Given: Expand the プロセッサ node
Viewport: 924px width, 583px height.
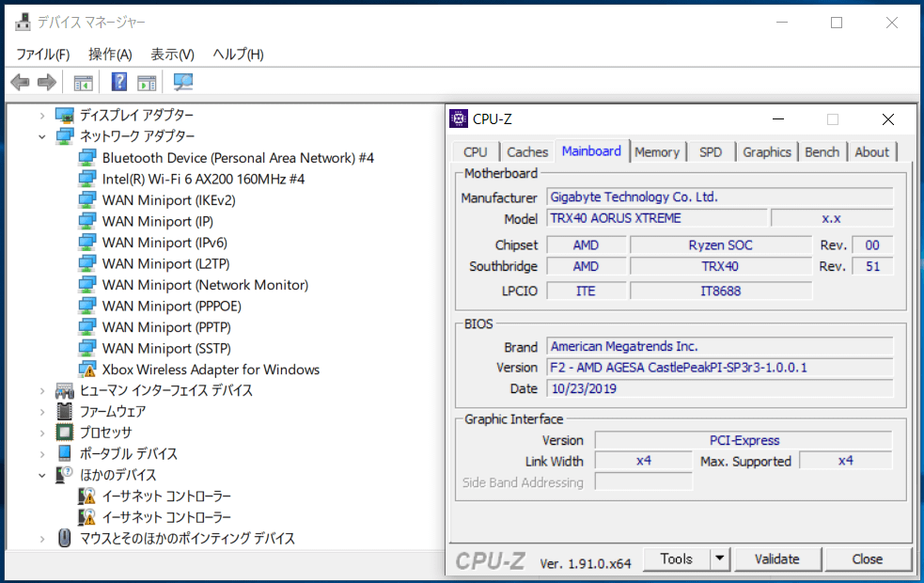Looking at the screenshot, I should coord(42,433).
